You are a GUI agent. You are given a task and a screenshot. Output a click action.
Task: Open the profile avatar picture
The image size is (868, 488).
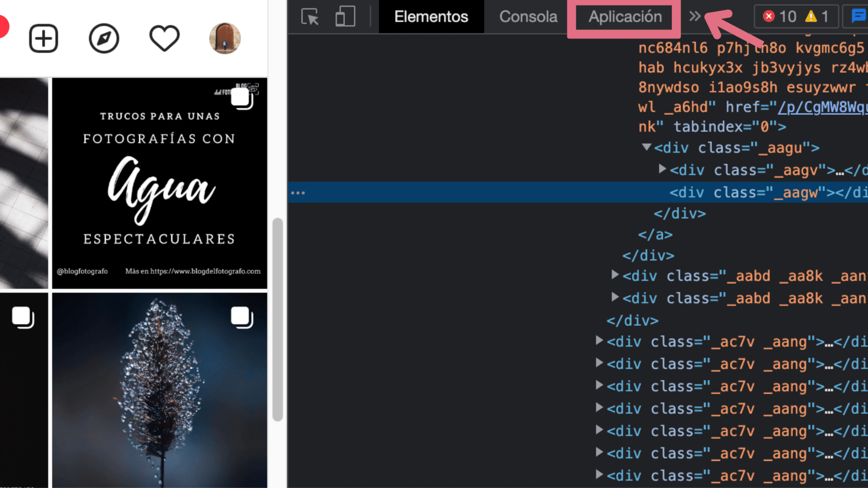(x=225, y=38)
